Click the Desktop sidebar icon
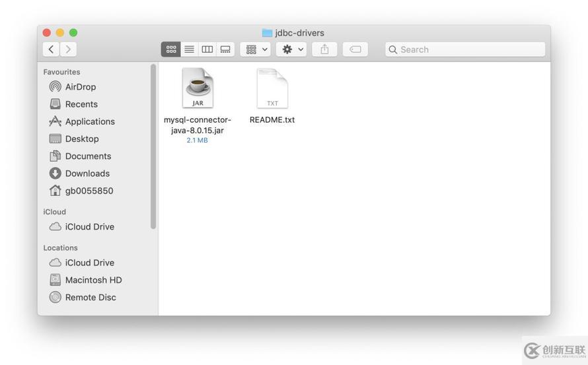The height and width of the screenshot is (365, 588). click(x=55, y=139)
